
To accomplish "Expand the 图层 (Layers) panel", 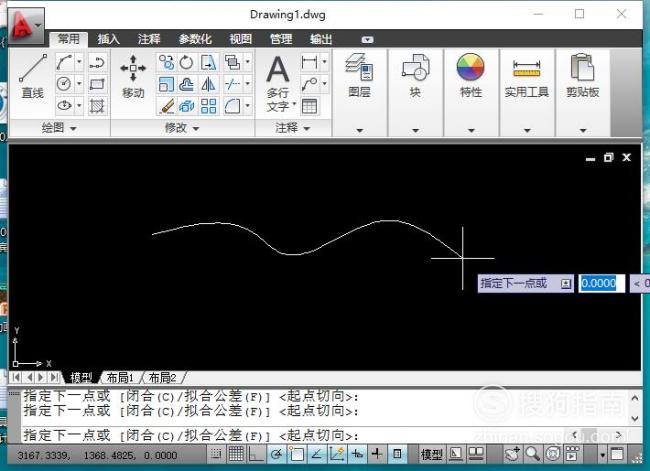I will pyautogui.click(x=359, y=130).
